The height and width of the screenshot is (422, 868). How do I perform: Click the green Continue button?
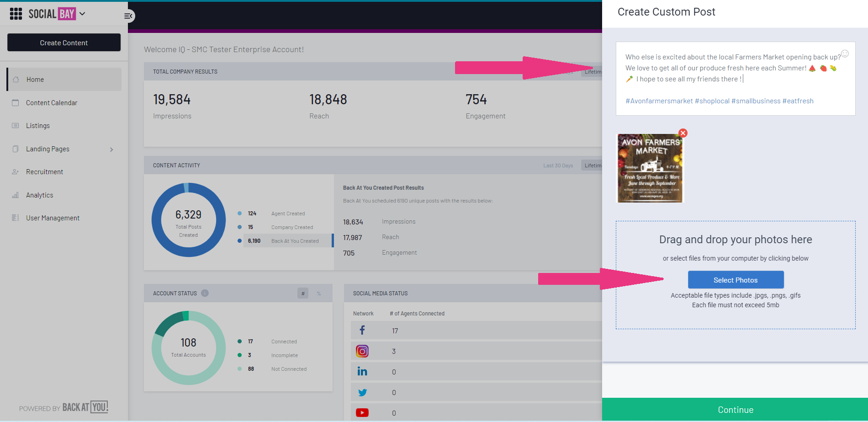(x=735, y=410)
